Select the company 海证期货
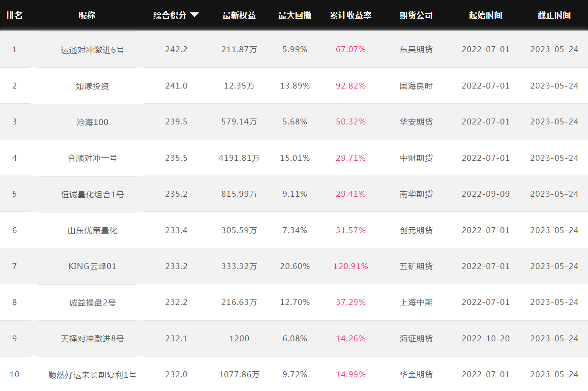588x391 pixels. (416, 338)
